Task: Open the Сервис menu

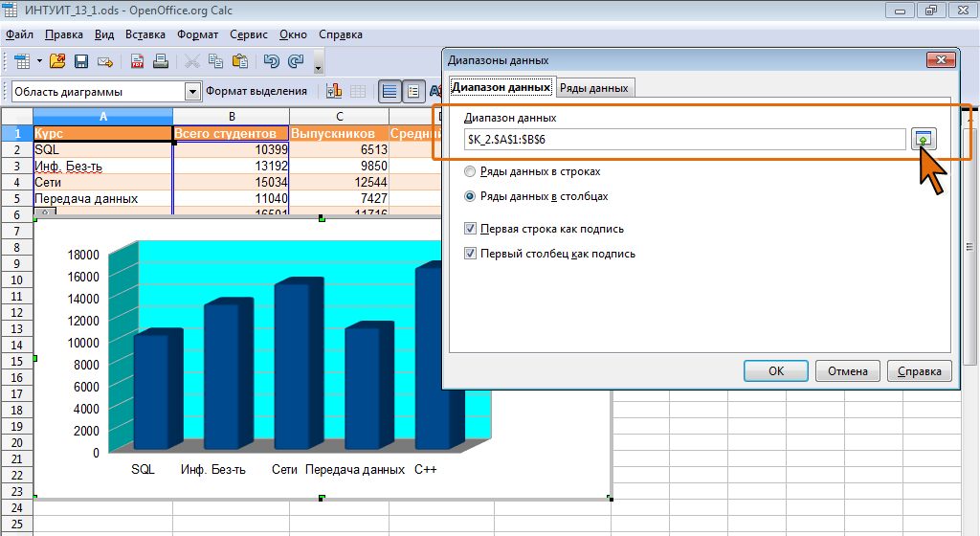Action: [x=249, y=34]
